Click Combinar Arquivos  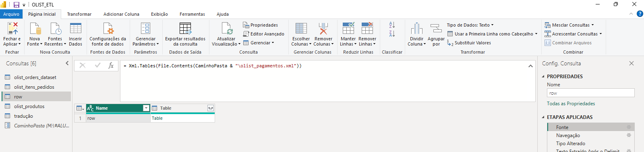(568, 43)
